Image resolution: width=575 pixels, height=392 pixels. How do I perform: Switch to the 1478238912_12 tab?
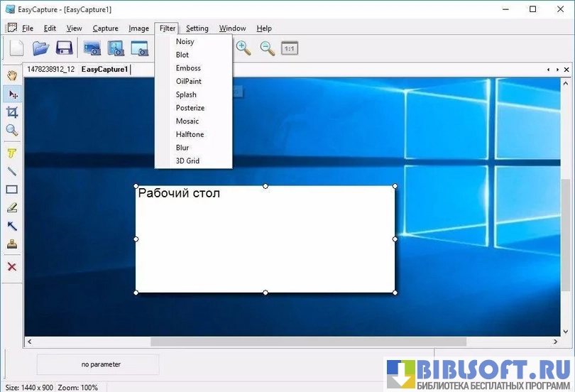51,70
